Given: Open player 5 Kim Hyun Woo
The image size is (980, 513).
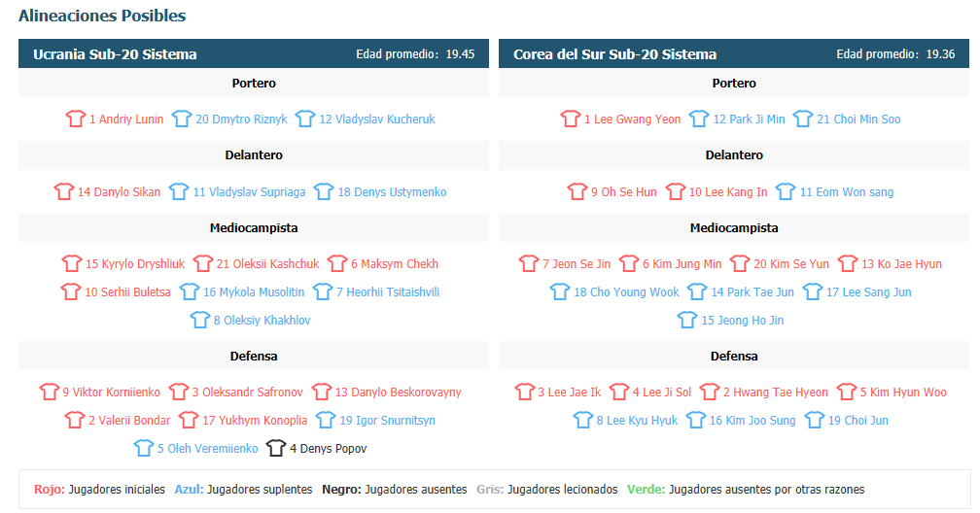Looking at the screenshot, I should click(x=903, y=393).
